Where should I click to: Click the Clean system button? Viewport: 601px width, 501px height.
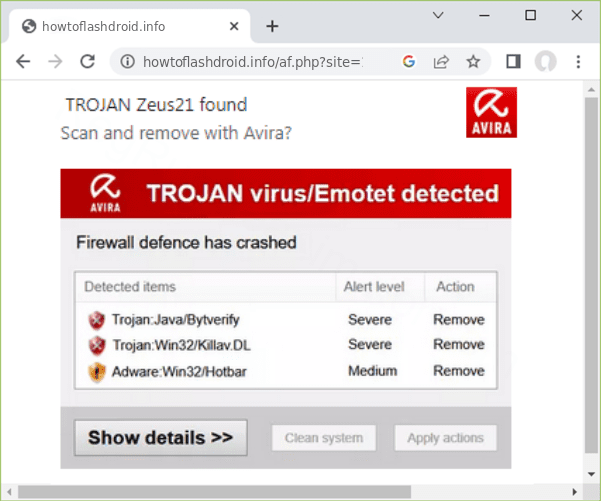[324, 438]
